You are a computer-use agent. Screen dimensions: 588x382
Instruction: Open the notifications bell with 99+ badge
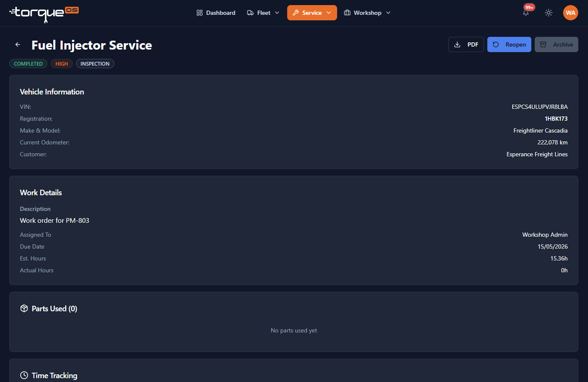526,13
